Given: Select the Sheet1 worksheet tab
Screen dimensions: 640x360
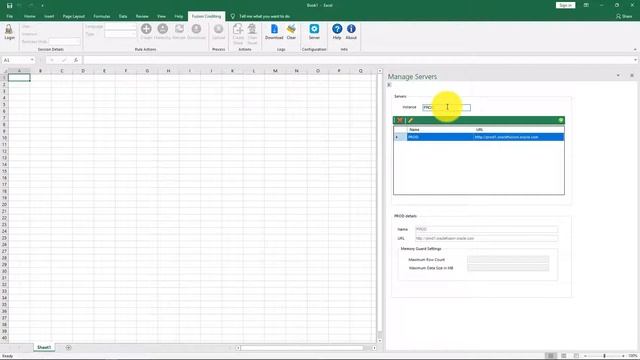Looking at the screenshot, I should pos(44,347).
